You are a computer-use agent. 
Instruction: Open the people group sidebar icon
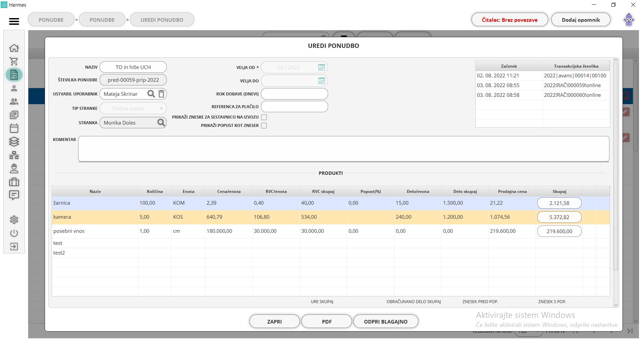coord(14,101)
